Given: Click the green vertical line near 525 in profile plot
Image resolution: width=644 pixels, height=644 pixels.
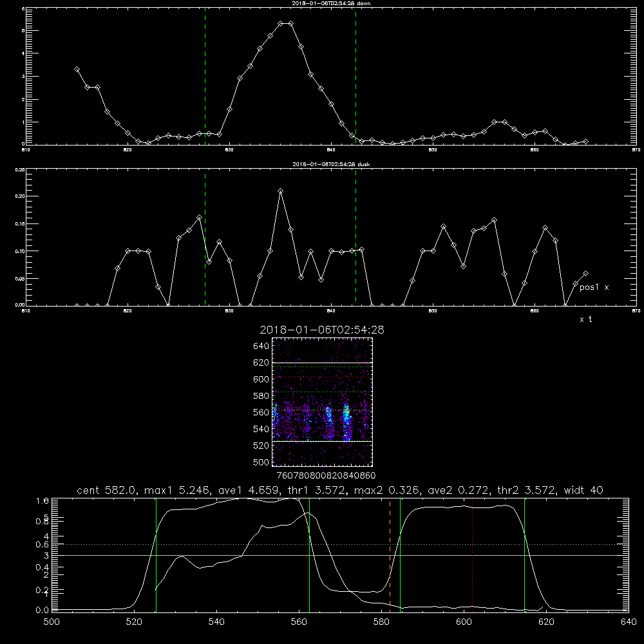Looking at the screenshot, I should click(156, 554).
